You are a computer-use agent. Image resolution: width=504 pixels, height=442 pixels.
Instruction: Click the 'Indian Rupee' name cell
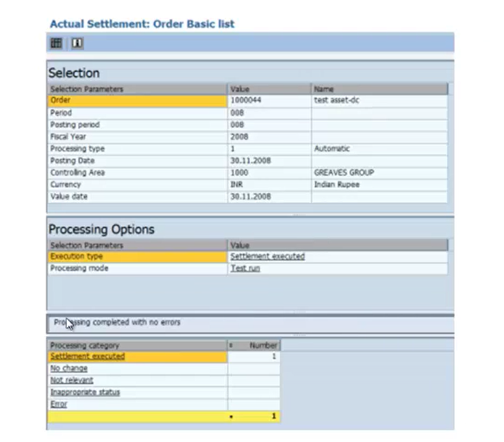[379, 185]
